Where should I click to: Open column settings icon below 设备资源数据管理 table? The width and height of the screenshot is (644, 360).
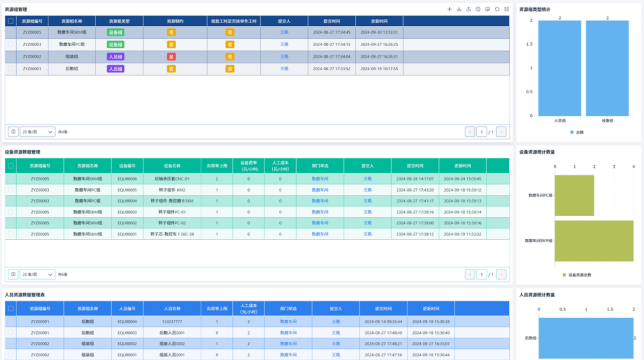(13, 274)
